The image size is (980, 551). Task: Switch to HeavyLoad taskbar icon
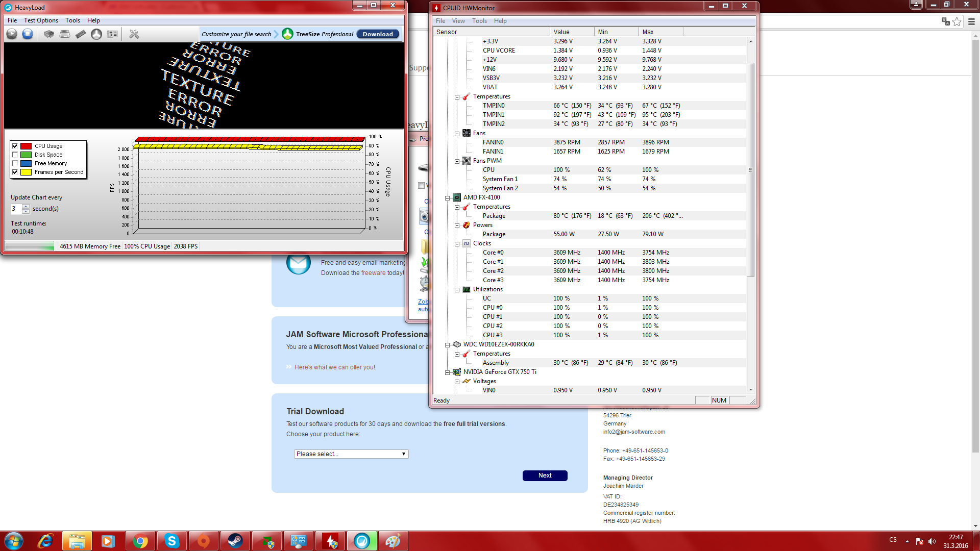point(362,541)
